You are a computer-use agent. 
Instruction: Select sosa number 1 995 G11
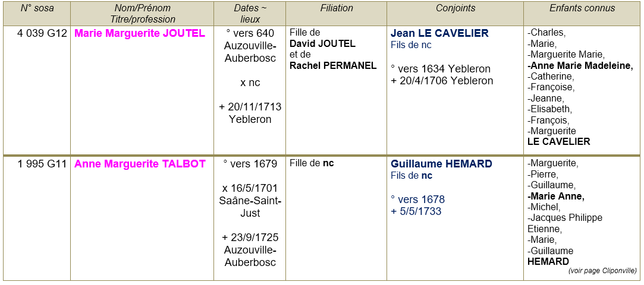tap(42, 164)
